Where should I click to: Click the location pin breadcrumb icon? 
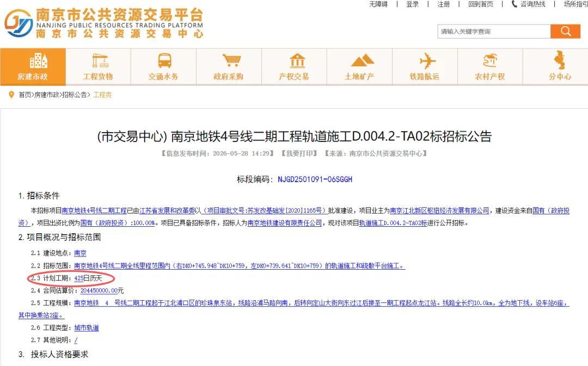click(x=11, y=95)
